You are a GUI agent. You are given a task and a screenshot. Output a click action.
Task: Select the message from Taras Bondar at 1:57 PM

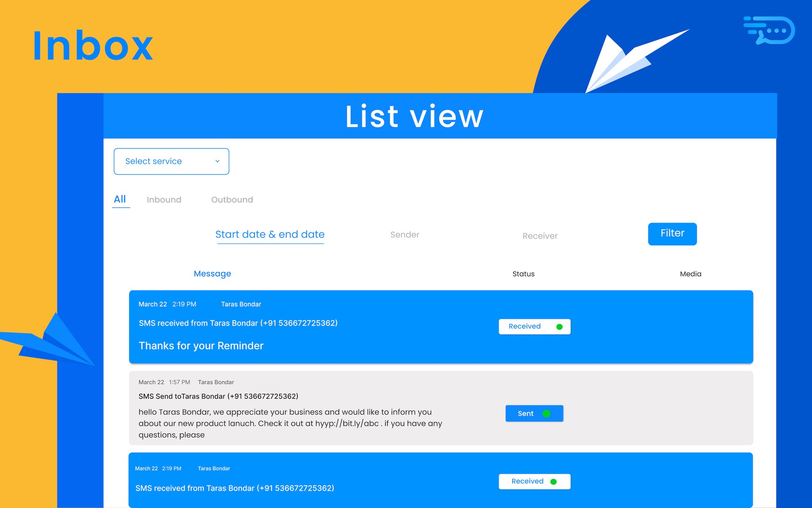tap(296, 408)
